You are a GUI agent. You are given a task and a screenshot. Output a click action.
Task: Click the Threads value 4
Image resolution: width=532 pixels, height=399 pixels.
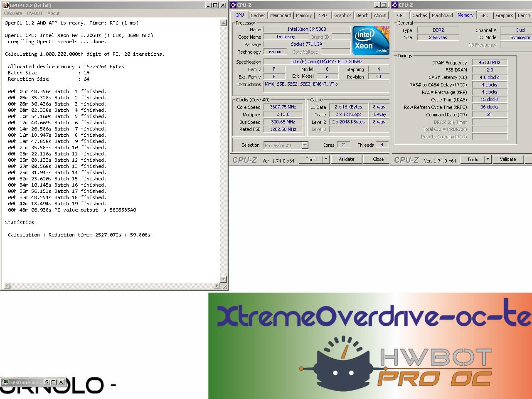(382, 145)
